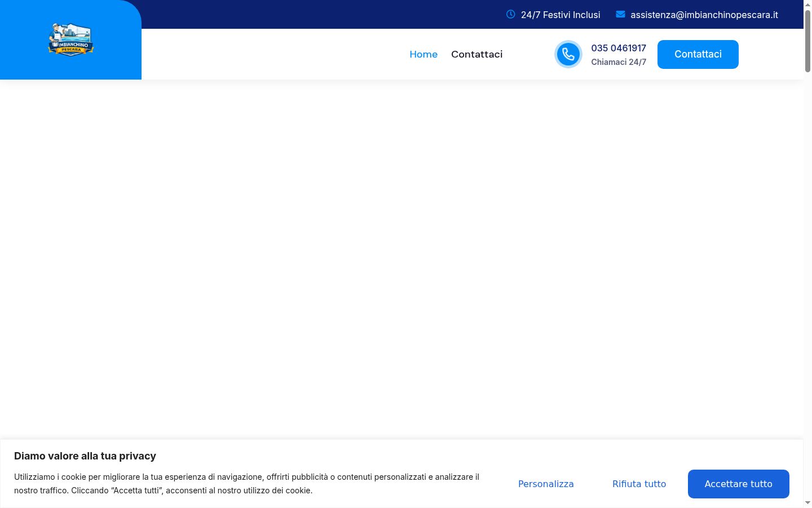Click the clock icon beside 24/7 Festivi Inclusi
The image size is (812, 508).
[x=510, y=14]
